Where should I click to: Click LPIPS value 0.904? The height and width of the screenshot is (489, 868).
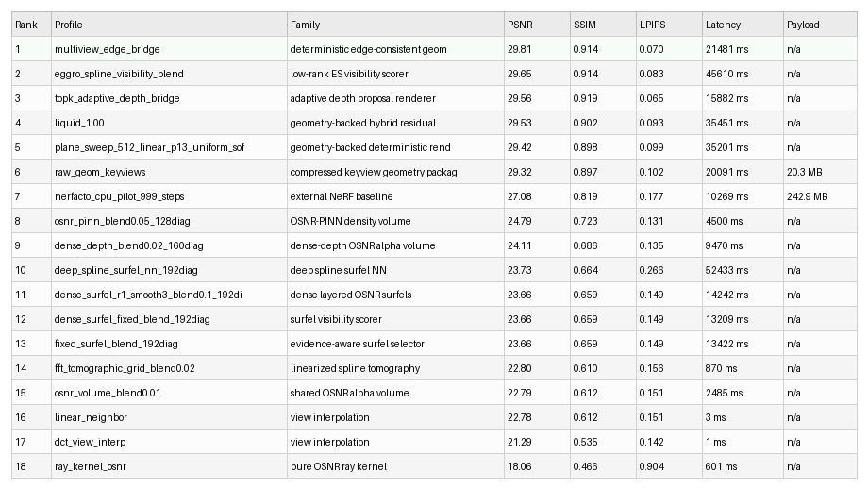pos(651,466)
